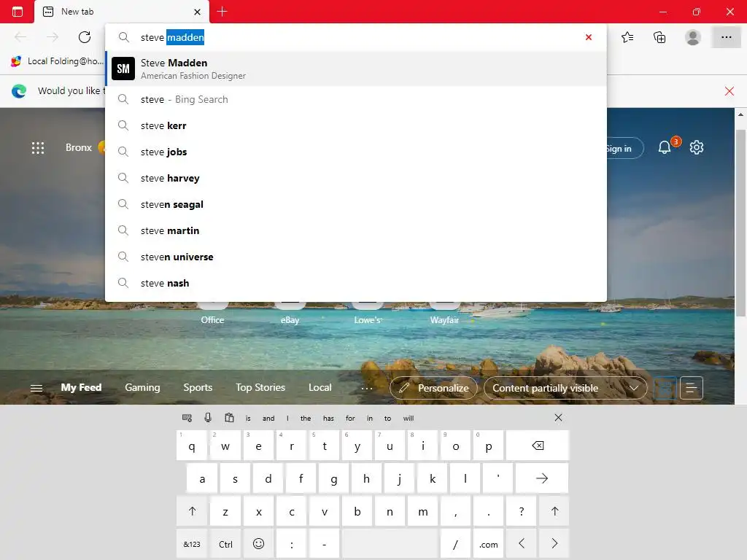Open the Favorites star icon
The height and width of the screenshot is (560, 747).
coord(627,37)
